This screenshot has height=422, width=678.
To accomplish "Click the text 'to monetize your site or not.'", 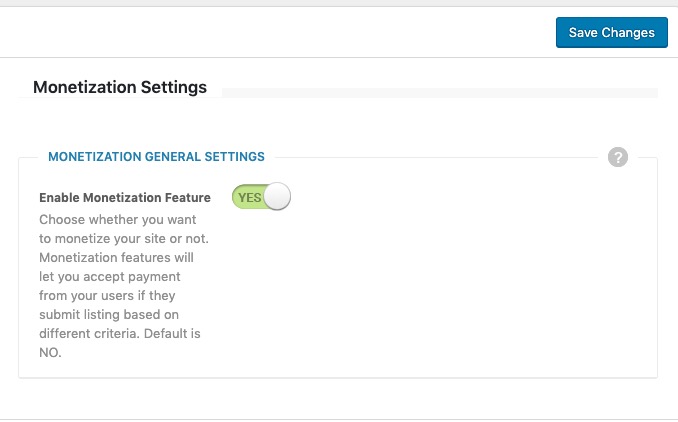I will (x=124, y=239).
